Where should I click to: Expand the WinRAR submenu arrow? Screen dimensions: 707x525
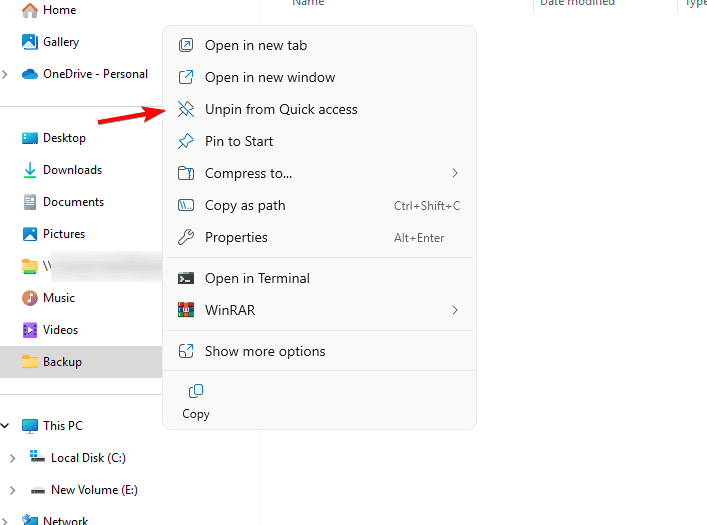tap(455, 310)
